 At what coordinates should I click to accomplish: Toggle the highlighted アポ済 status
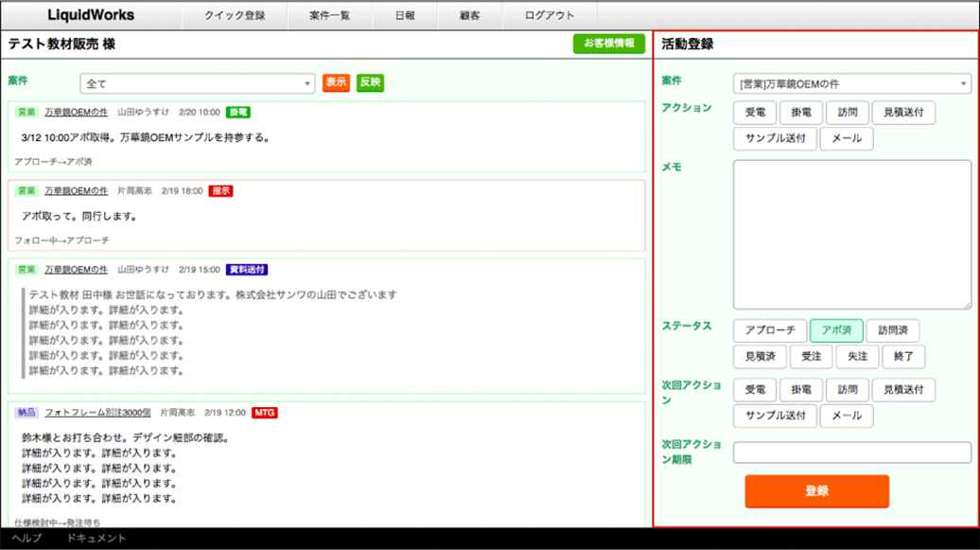tap(836, 331)
